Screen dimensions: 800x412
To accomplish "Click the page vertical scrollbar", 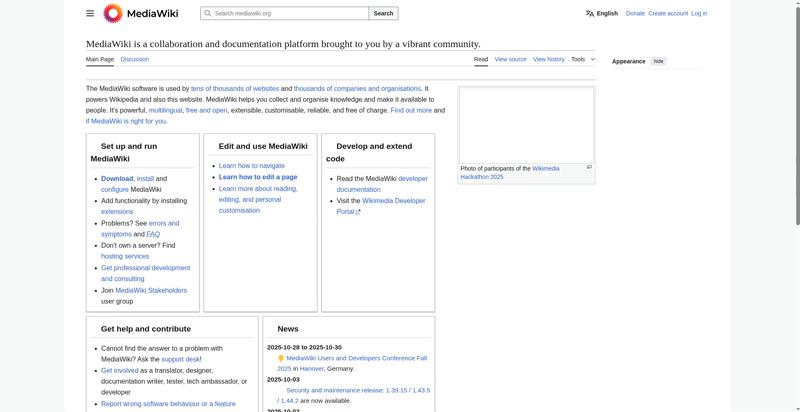I will point(795,200).
